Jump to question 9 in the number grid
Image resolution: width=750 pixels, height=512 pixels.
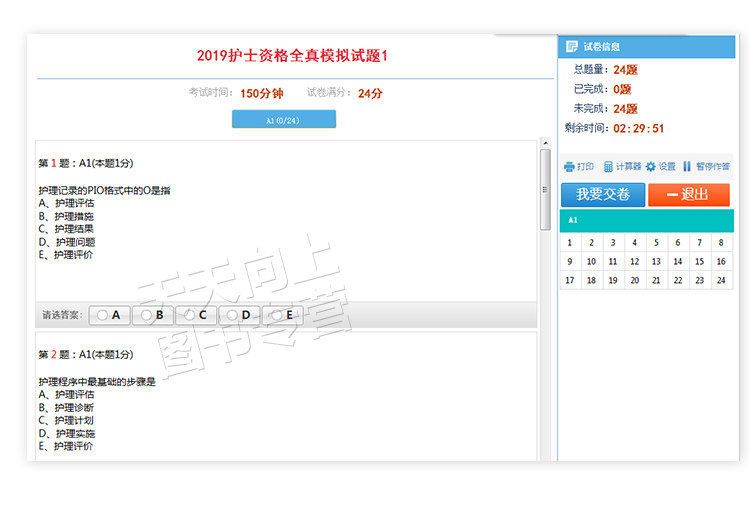click(570, 261)
